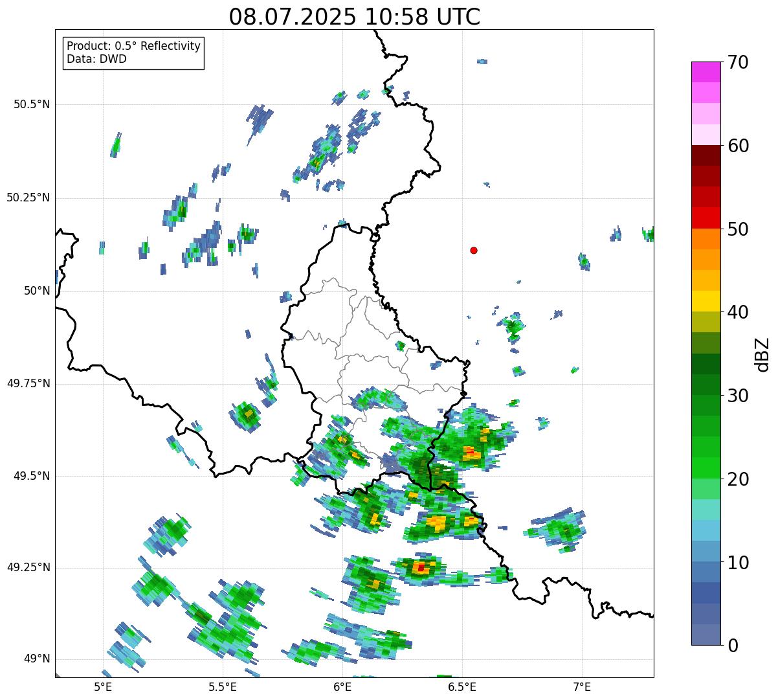Click the 50.25°N latitude label

(28, 198)
